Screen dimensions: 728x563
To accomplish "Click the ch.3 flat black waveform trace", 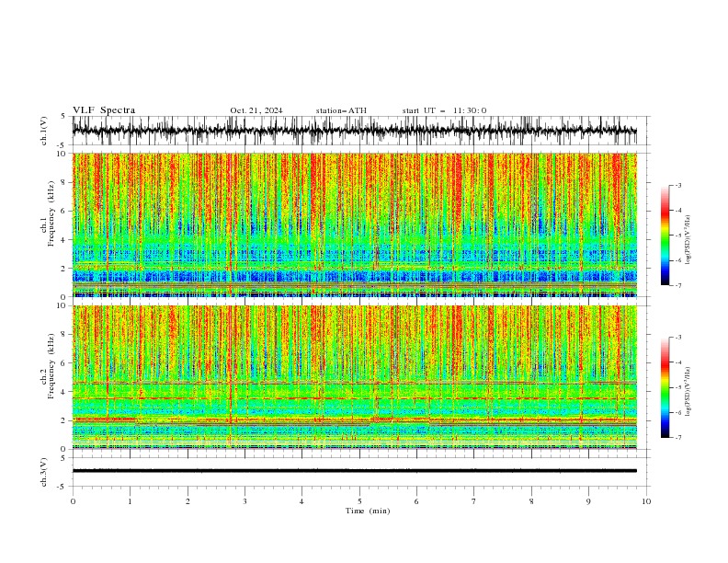I will click(355, 471).
